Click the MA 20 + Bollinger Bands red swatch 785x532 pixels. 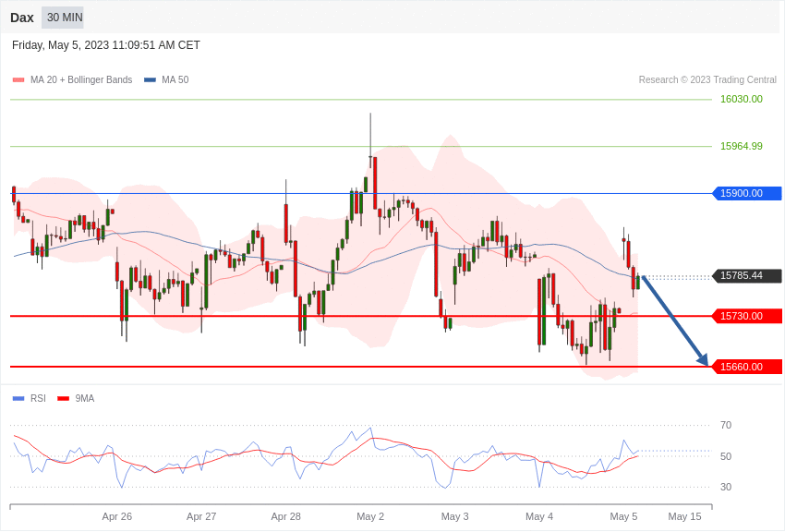[18, 80]
